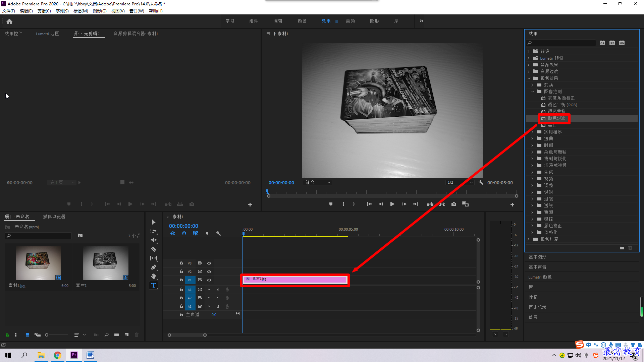The image size is (644, 362).
Task: Mark In in Program monitor
Action: 343,204
